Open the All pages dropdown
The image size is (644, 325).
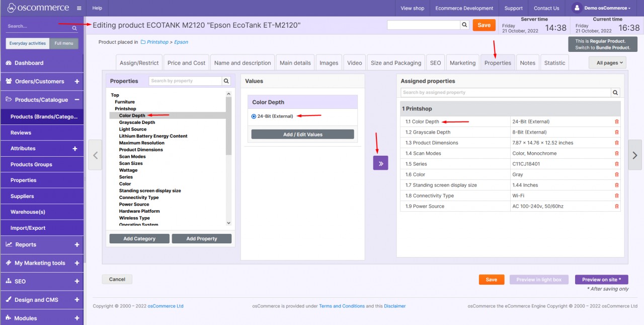click(x=607, y=62)
